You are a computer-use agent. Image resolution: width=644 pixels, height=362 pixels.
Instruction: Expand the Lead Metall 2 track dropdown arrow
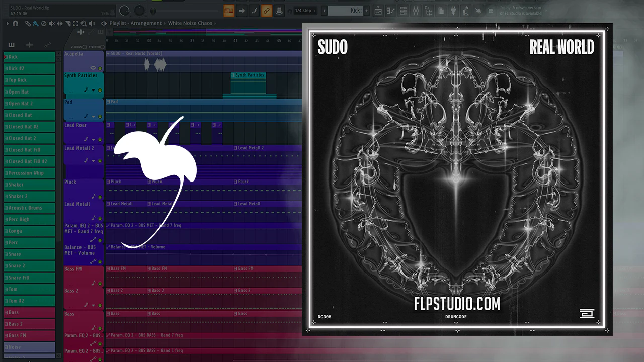pos(93,161)
